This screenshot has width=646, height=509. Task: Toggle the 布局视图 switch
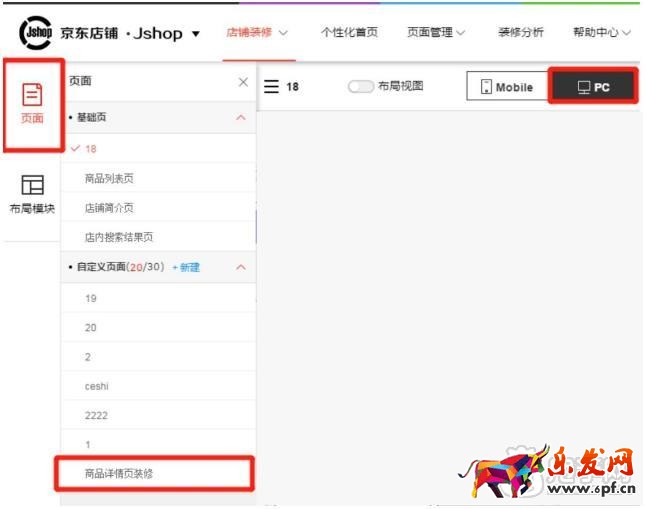point(360,87)
